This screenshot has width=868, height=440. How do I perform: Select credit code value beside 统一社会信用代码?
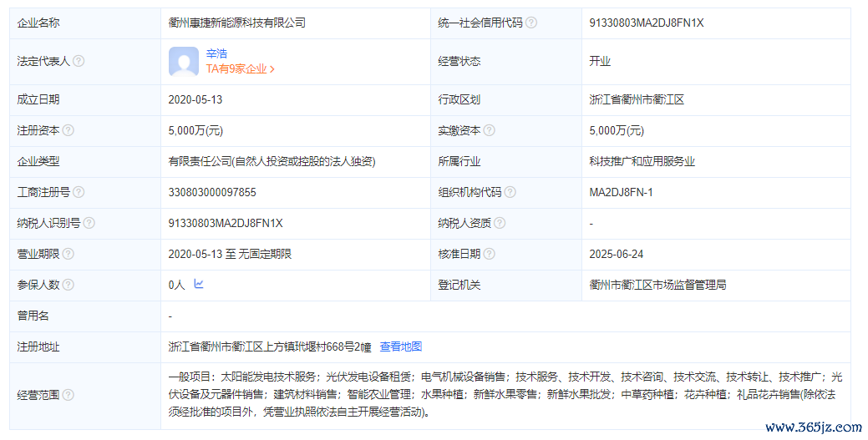tap(647, 23)
